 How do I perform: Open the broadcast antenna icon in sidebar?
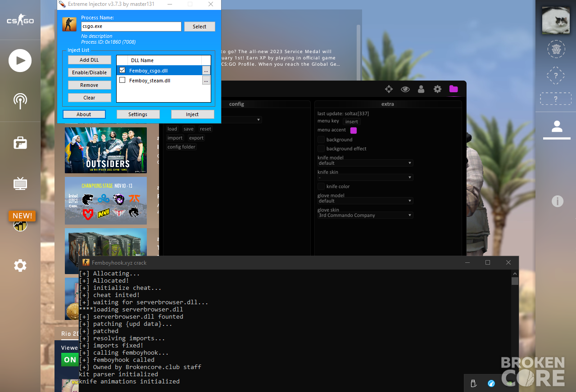[20, 101]
